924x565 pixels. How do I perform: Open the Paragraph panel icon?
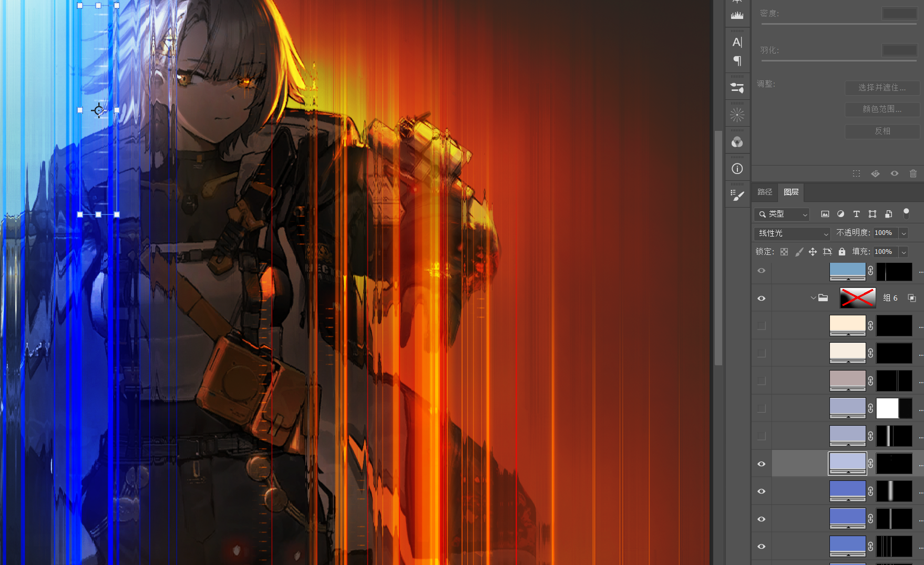pos(737,61)
